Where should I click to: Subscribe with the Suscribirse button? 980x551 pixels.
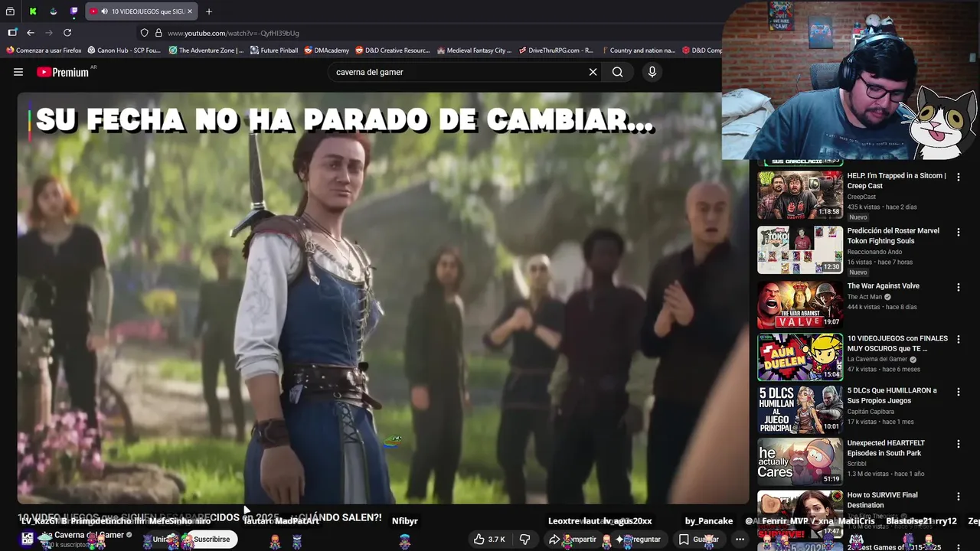(x=211, y=540)
